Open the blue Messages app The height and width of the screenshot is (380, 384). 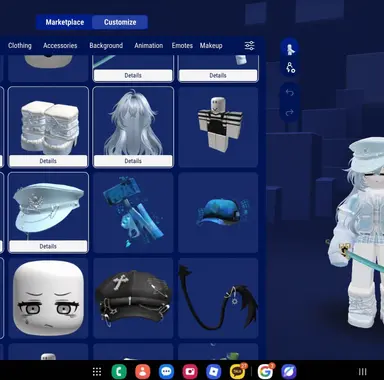[x=166, y=371]
